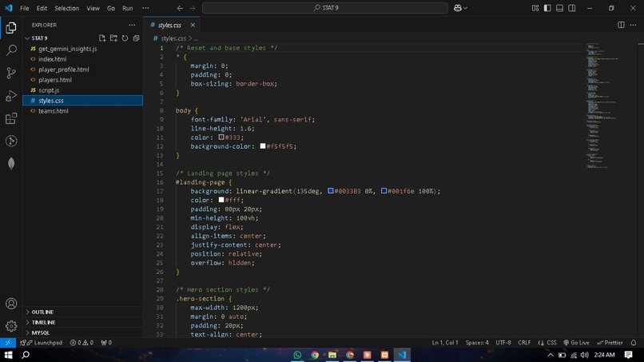Click New File icon in STAT 9 header
This screenshot has width=644, height=362.
click(x=102, y=38)
